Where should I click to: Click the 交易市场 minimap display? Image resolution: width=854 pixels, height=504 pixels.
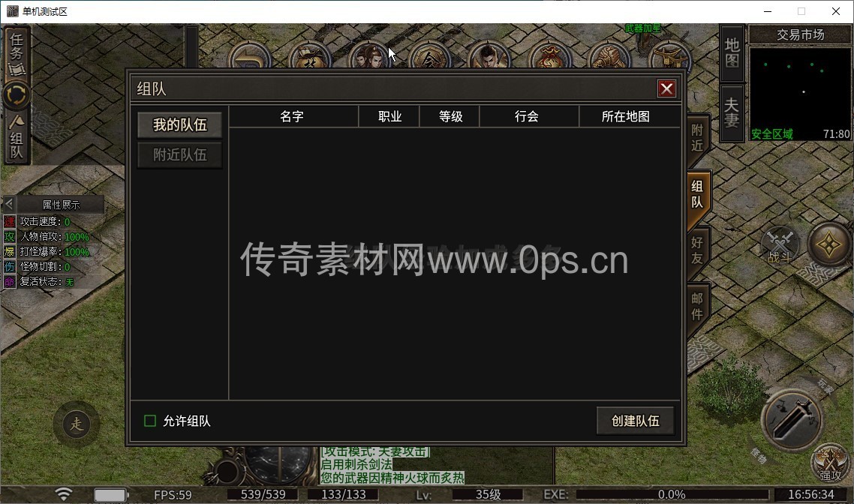[800, 84]
